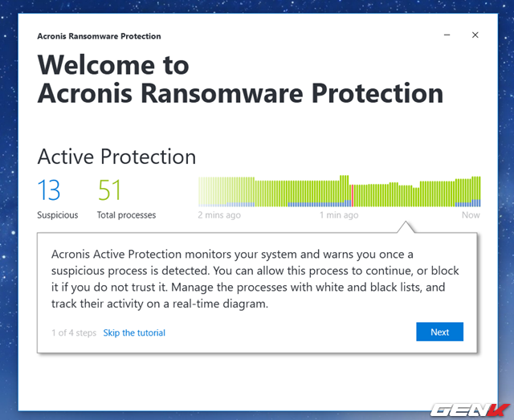Click the 'Total processes' label
This screenshot has height=420, width=514.
(x=127, y=215)
